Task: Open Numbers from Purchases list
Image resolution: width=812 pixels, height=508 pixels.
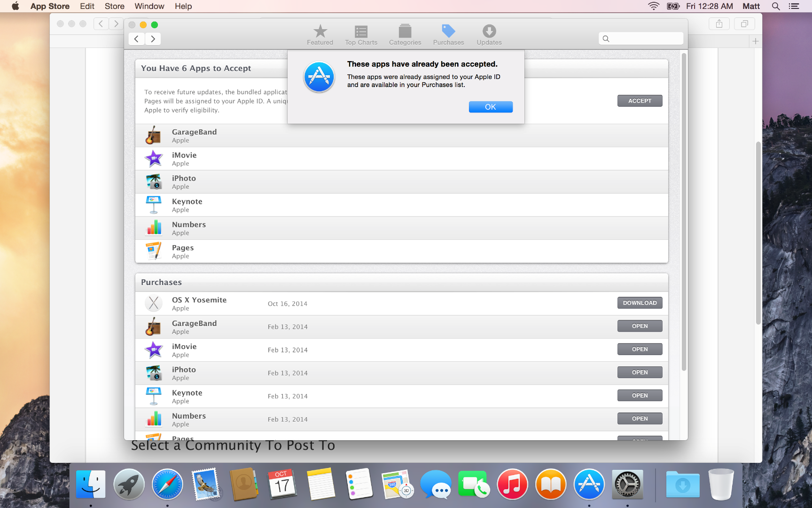Action: click(640, 419)
